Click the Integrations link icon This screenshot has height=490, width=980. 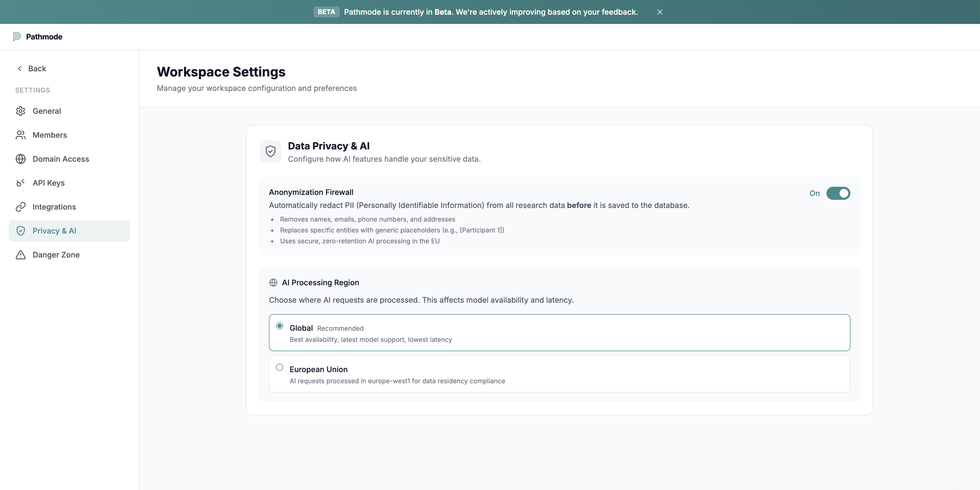pyautogui.click(x=20, y=207)
